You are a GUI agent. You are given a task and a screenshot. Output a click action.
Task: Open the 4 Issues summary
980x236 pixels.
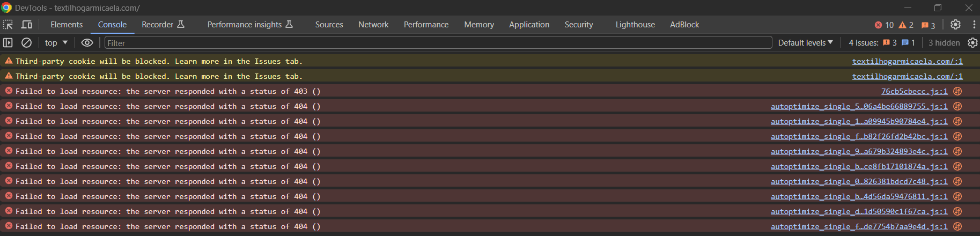(x=882, y=43)
